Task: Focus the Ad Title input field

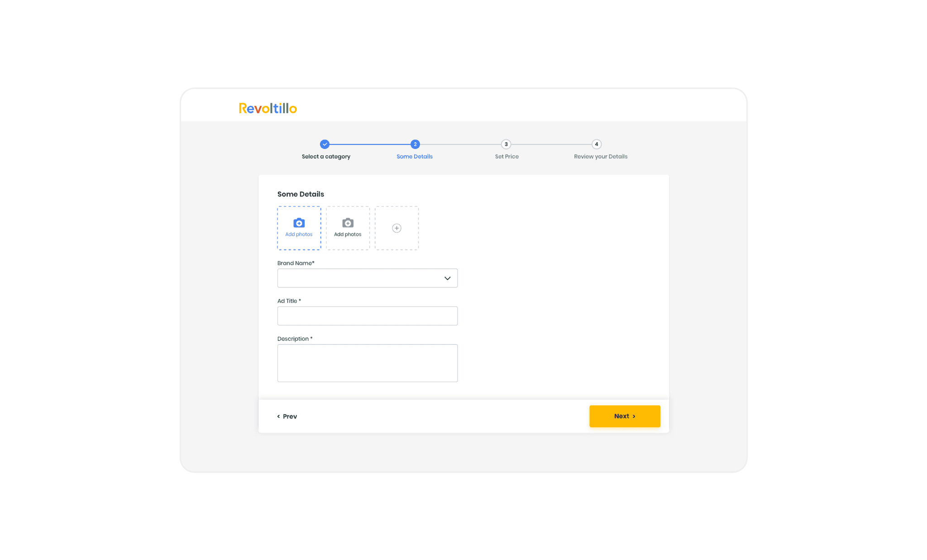Action: [x=367, y=316]
